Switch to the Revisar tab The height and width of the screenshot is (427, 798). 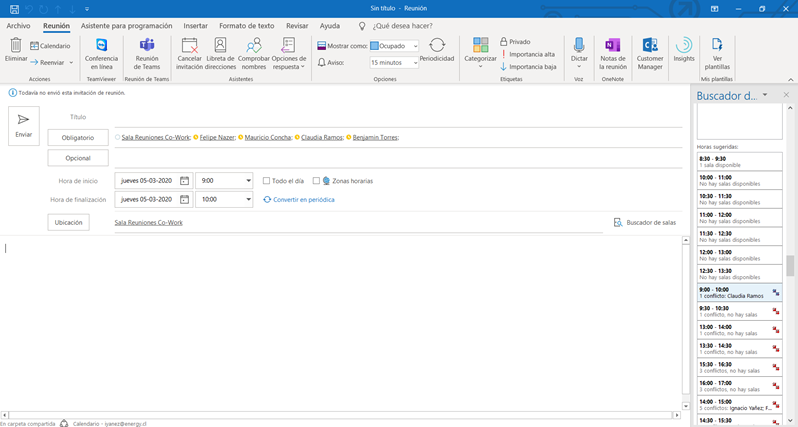[x=297, y=26]
